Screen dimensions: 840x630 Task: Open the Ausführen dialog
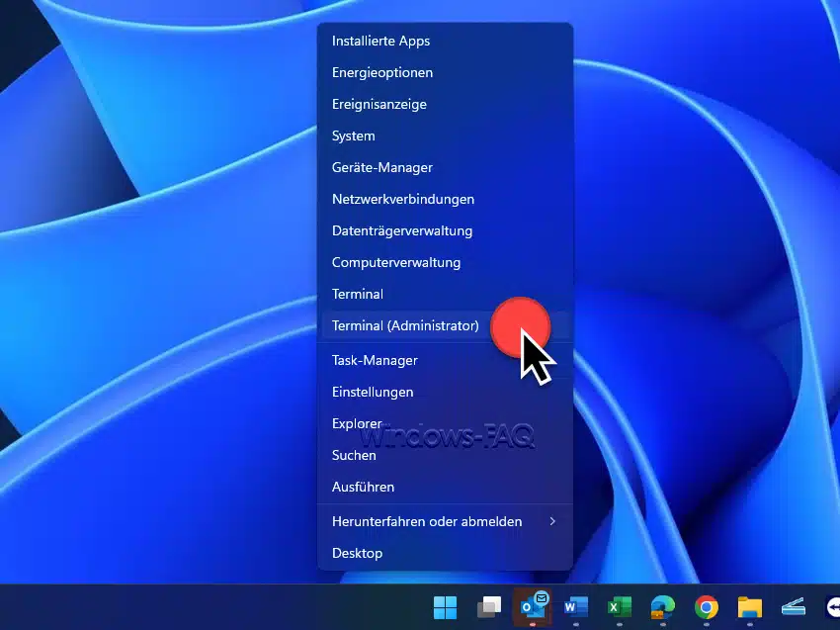tap(445, 487)
